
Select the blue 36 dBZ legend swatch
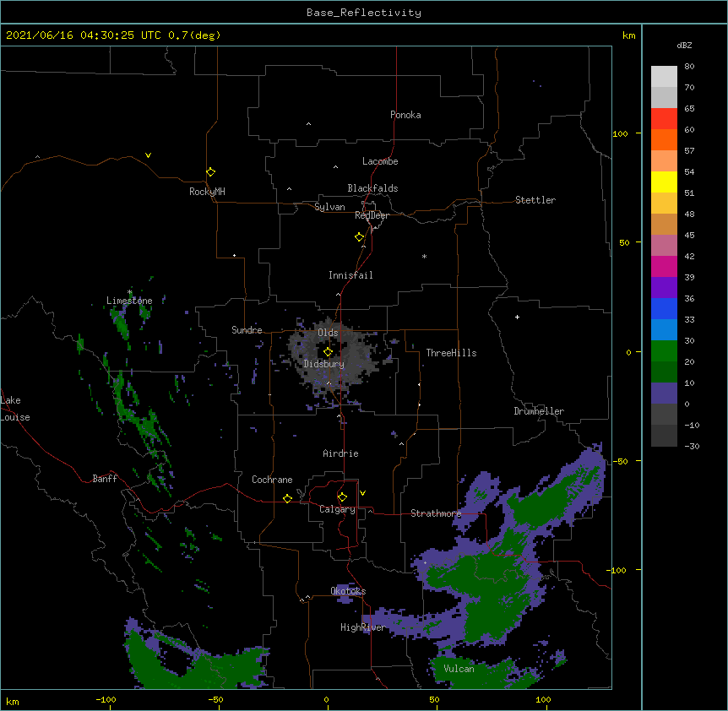pos(664,308)
